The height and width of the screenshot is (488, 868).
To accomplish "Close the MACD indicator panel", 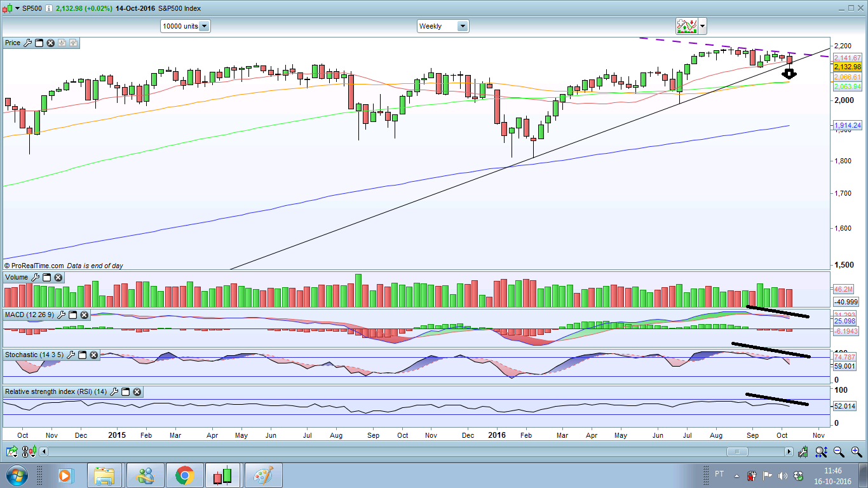I will tap(85, 315).
